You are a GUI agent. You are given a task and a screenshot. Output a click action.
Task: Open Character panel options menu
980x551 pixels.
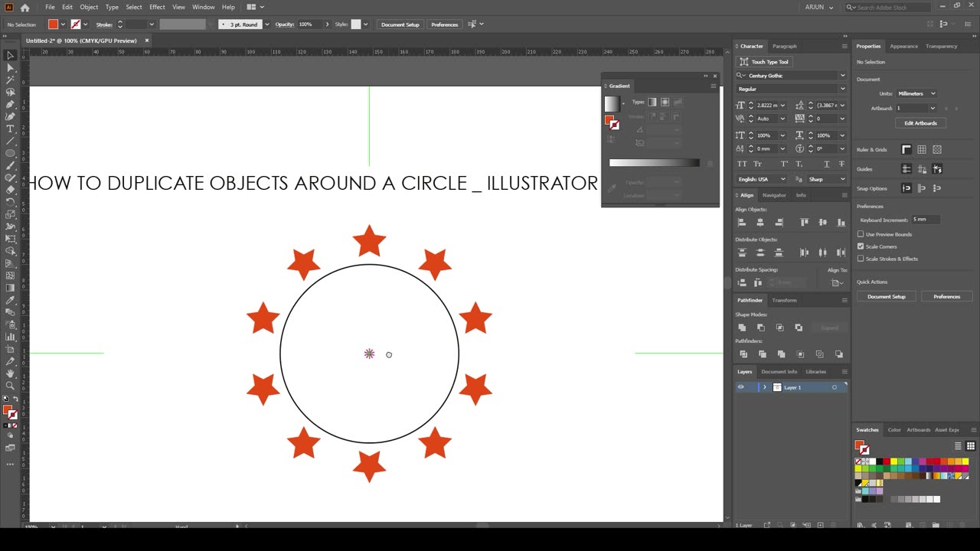(845, 46)
